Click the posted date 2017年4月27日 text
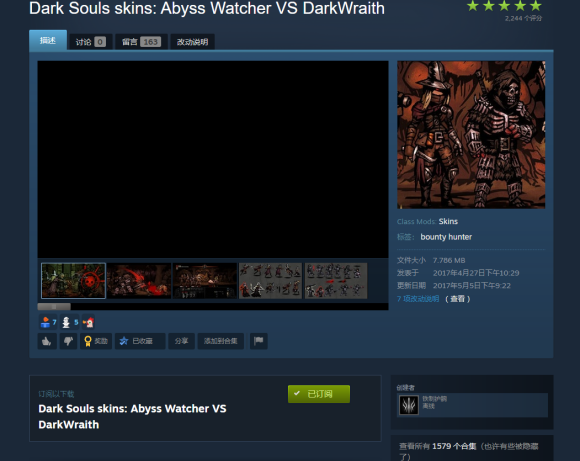 pyautogui.click(x=476, y=273)
